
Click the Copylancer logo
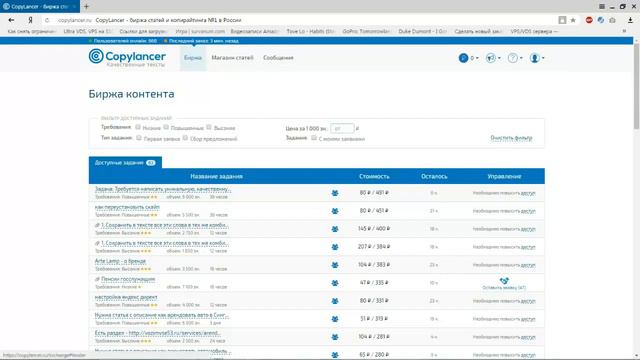(x=127, y=58)
